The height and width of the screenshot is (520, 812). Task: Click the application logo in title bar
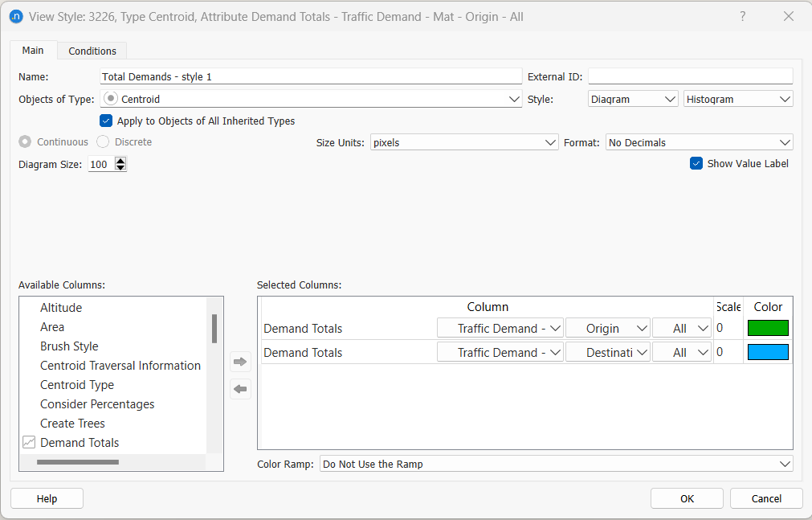tap(15, 16)
